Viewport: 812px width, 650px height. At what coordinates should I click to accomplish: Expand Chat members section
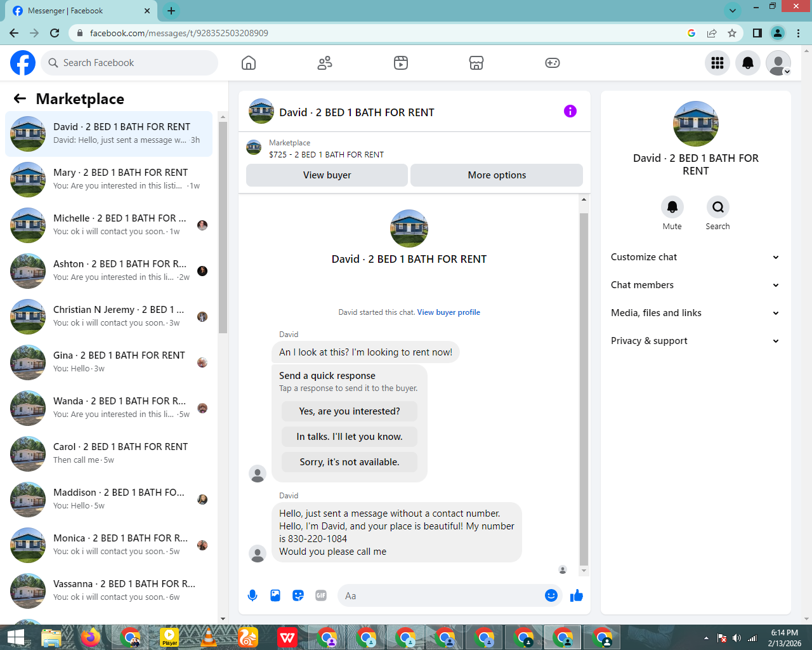coord(696,285)
